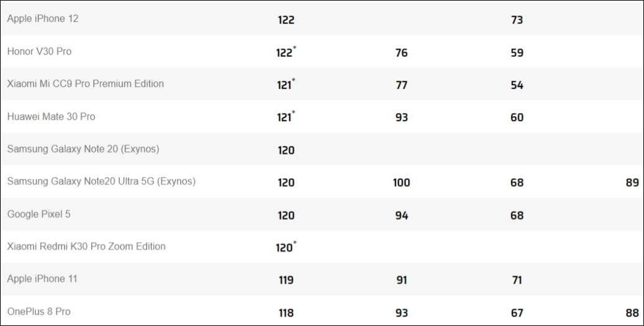644x326 pixels.
Task: Select score 118 for OnePlus 8 Pro
Action: (x=286, y=313)
